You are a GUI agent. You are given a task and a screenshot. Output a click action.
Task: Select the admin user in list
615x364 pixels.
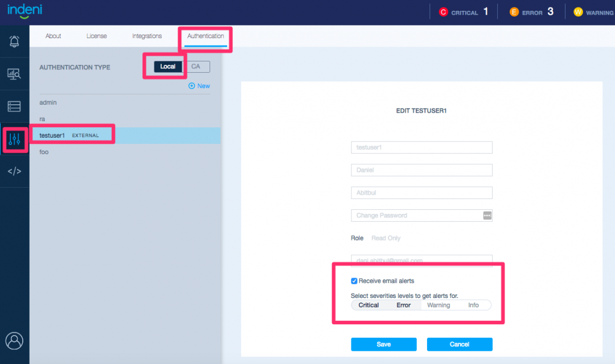coord(48,102)
